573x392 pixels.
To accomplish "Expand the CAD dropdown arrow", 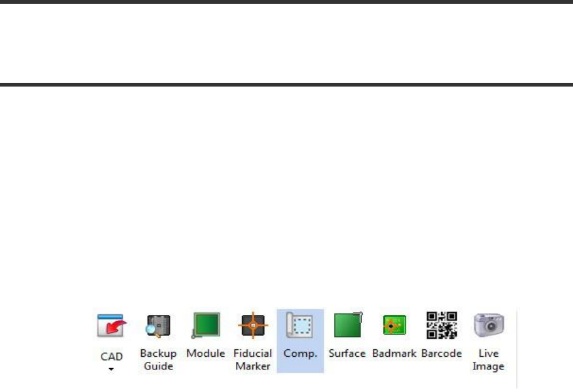I will (x=111, y=369).
